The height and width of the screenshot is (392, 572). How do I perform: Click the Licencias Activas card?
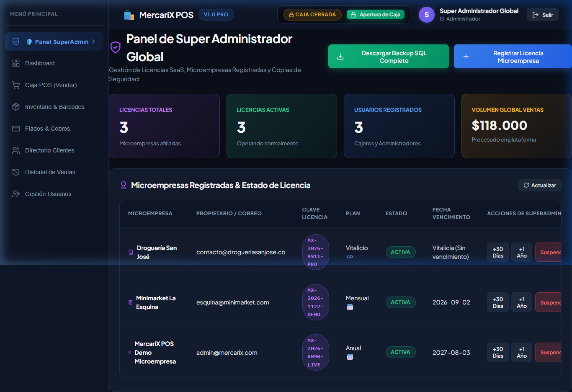pos(282,126)
